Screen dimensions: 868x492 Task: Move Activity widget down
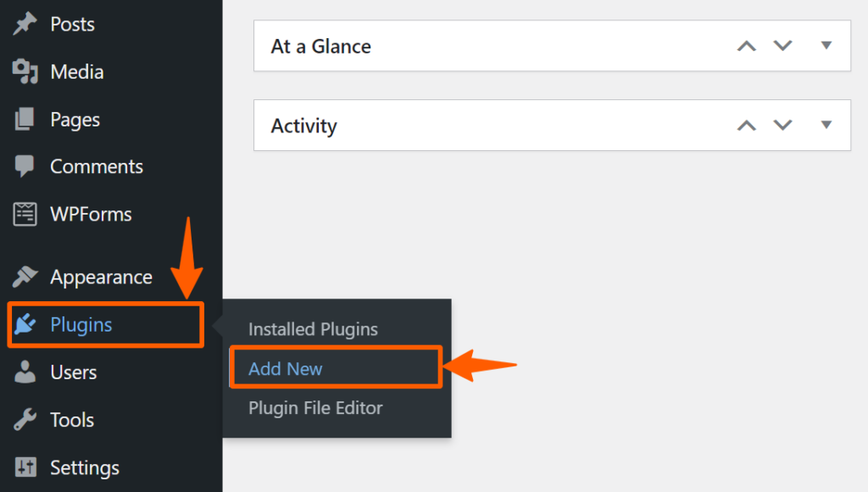[x=782, y=125]
